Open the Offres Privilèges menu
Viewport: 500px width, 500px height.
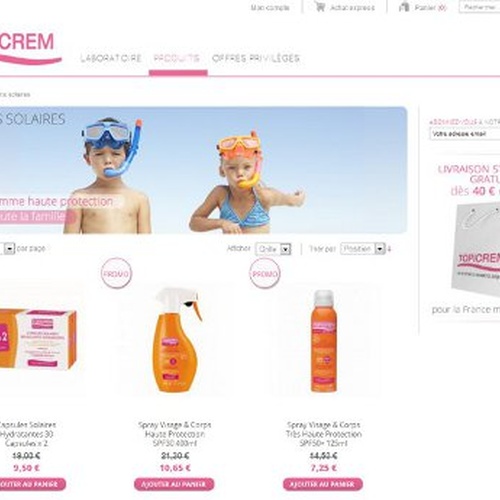(256, 58)
